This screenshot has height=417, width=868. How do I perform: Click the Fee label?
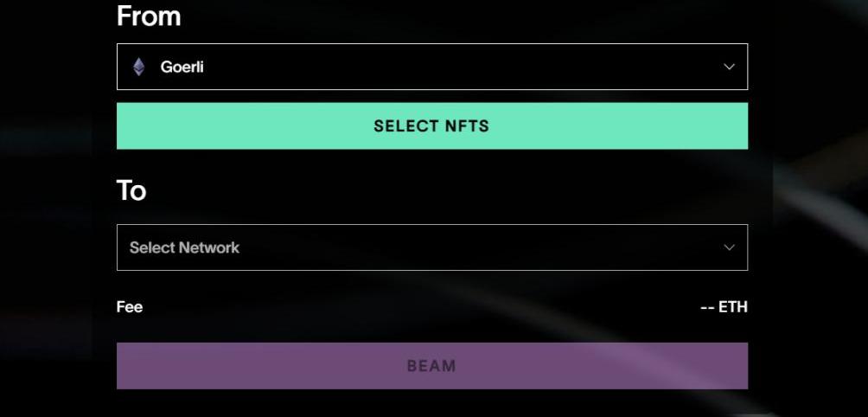(x=130, y=306)
